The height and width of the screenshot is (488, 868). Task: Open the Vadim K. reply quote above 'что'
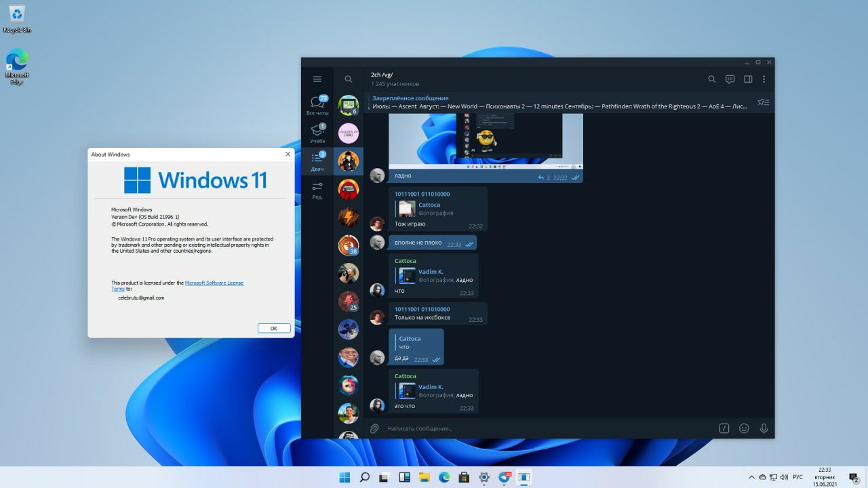pyautogui.click(x=434, y=276)
